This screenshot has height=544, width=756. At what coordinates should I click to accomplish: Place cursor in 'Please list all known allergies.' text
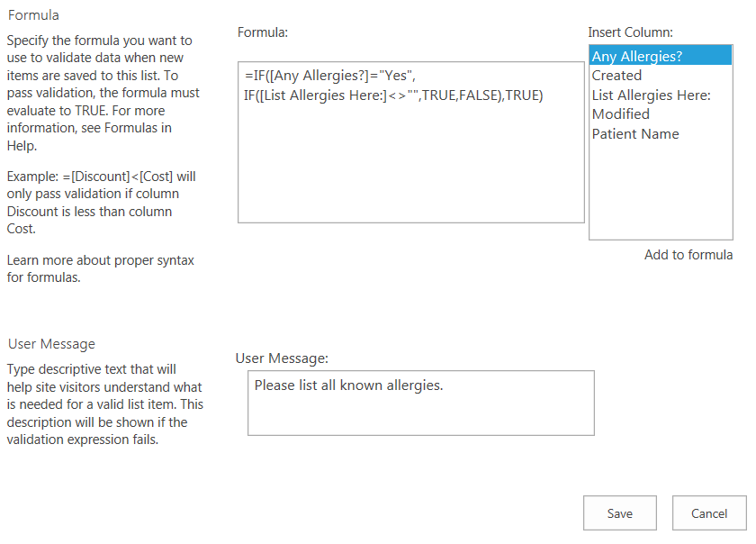click(348, 385)
